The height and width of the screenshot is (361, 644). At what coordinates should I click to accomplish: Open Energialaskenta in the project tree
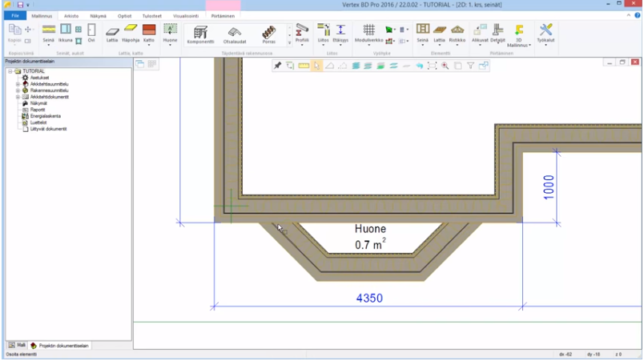46,115
